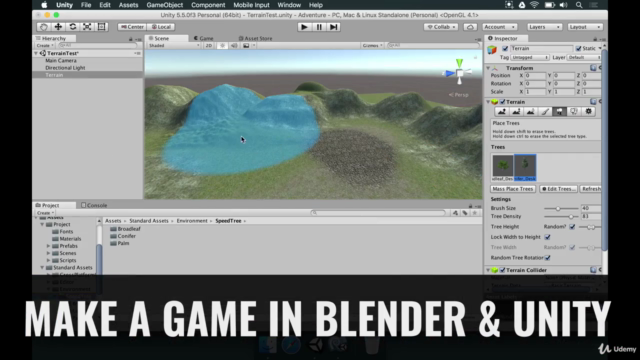
Task: Open the Gizmos dropdown
Action: pyautogui.click(x=372, y=46)
